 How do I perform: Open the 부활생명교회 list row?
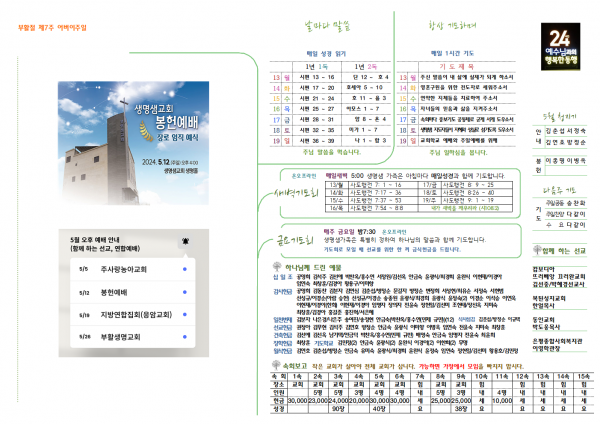click(133, 337)
